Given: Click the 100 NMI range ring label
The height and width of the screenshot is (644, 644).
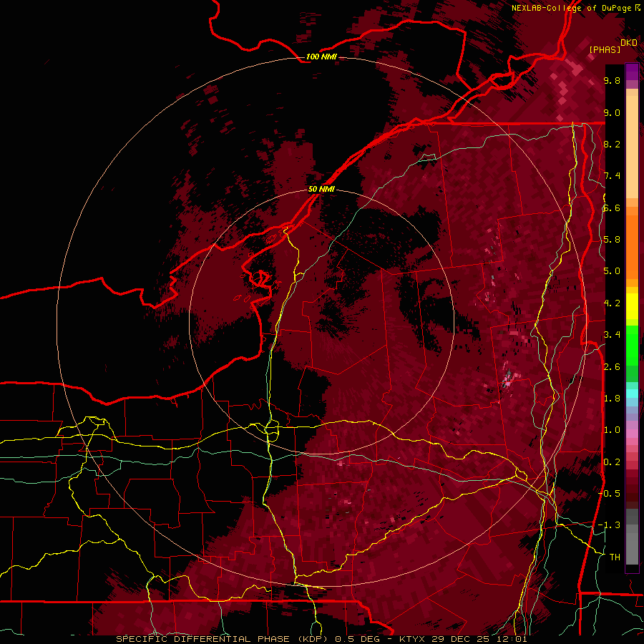Looking at the screenshot, I should pyautogui.click(x=321, y=57).
